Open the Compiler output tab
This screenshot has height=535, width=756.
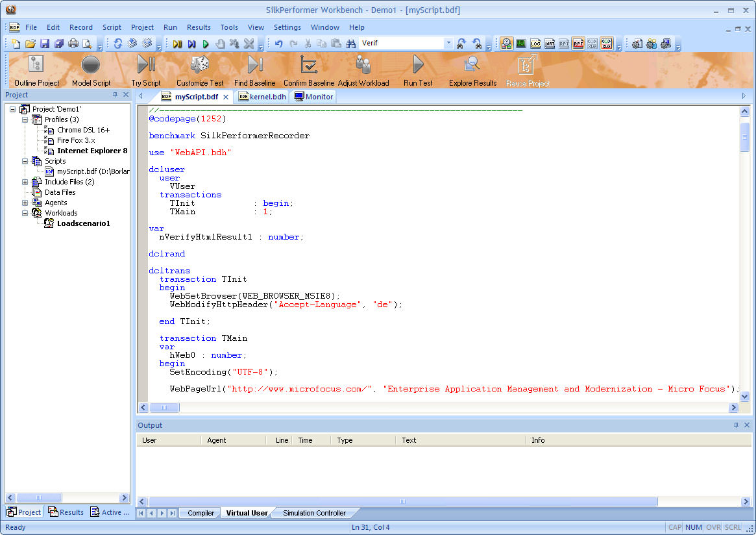201,513
